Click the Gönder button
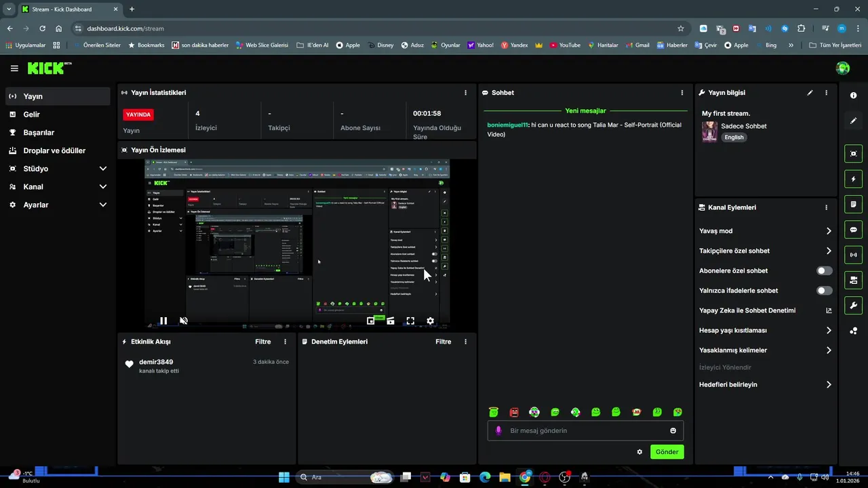The height and width of the screenshot is (488, 868). tap(667, 452)
